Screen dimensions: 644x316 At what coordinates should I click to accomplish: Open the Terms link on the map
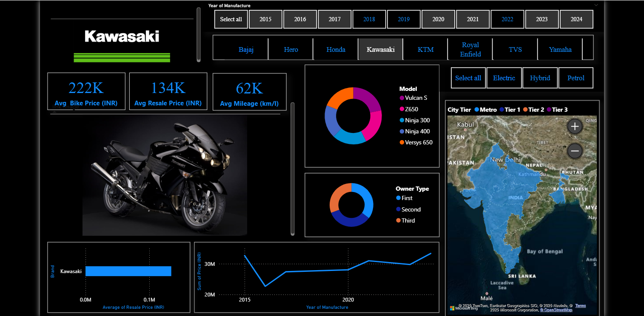point(580,305)
